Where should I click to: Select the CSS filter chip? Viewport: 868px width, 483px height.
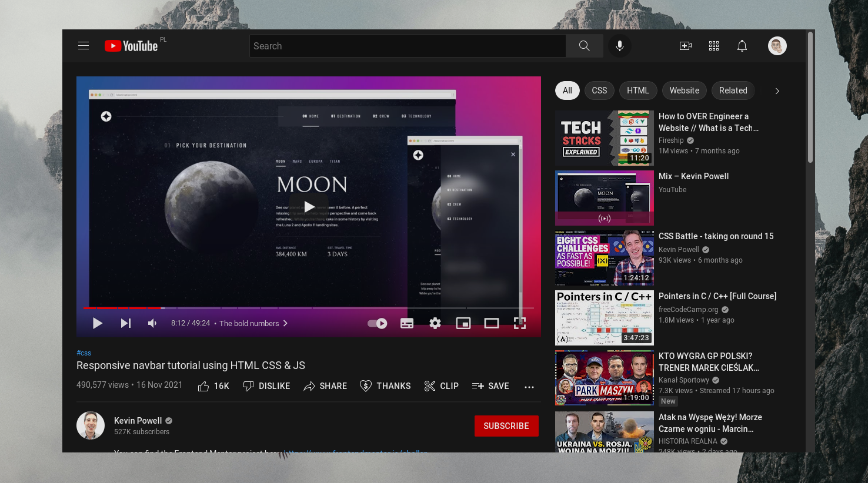[x=599, y=90]
